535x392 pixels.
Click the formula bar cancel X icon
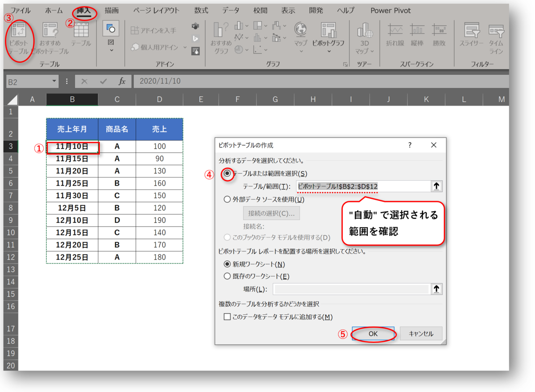point(84,81)
